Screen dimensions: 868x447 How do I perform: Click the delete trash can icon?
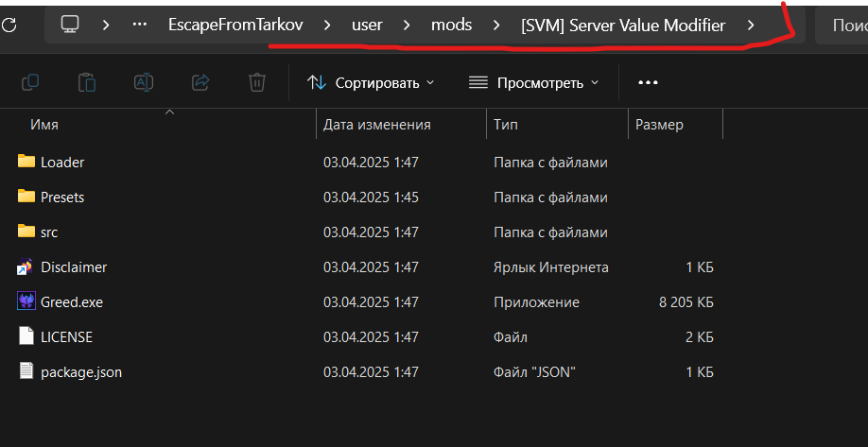point(257,83)
